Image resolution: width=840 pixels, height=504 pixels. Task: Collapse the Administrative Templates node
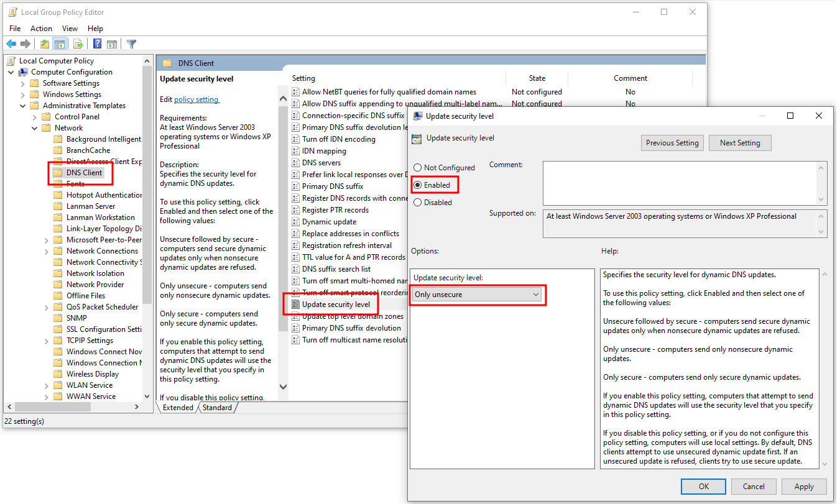(x=23, y=106)
